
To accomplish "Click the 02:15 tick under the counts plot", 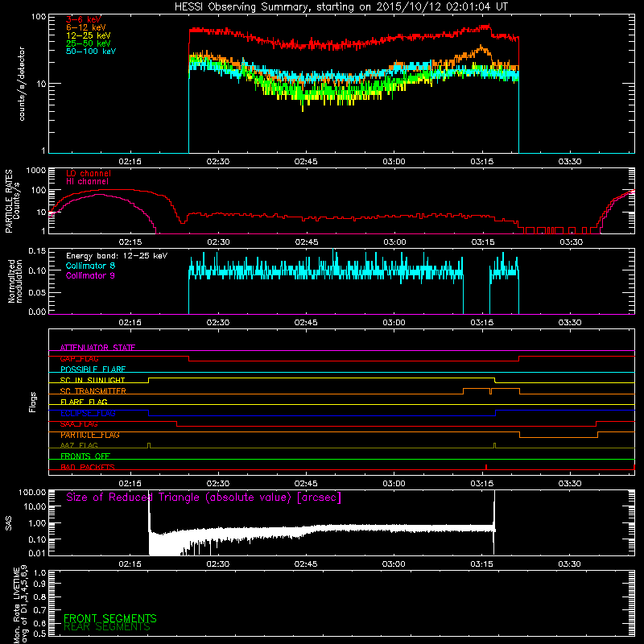I will (130, 162).
